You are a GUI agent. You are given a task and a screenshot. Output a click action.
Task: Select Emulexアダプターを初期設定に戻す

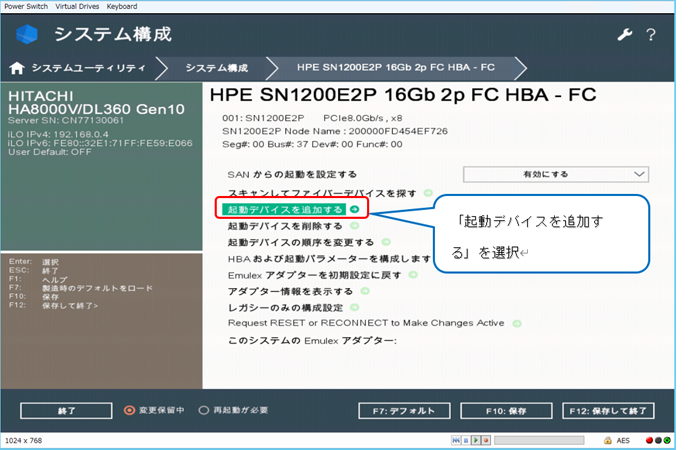click(x=314, y=275)
